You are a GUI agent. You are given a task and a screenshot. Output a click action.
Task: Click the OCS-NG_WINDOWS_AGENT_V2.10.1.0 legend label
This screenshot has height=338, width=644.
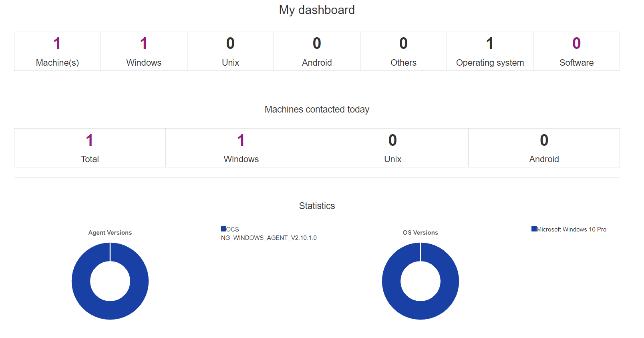[269, 233]
